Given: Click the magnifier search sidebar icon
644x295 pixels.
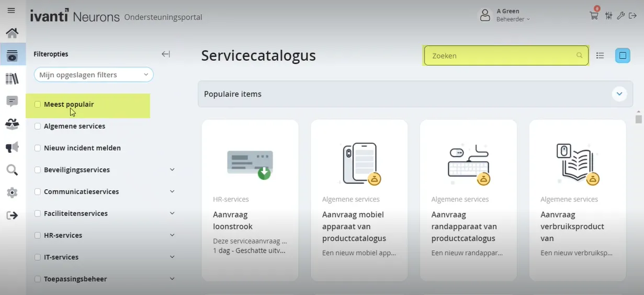Looking at the screenshot, I should 12,170.
